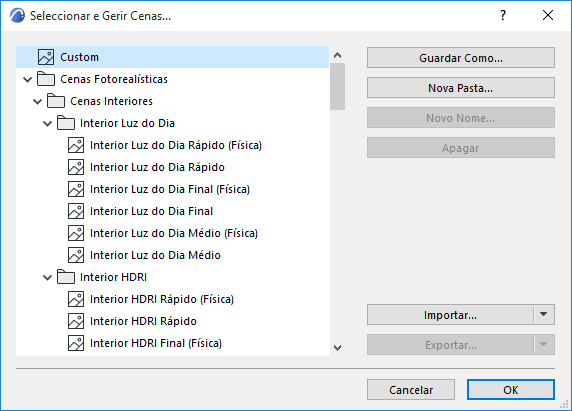This screenshot has height=411, width=572.
Task: Click the Exportar... button
Action: click(450, 344)
